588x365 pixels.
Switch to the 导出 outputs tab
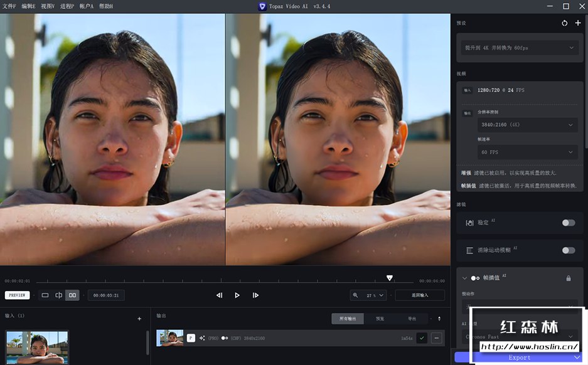412,319
